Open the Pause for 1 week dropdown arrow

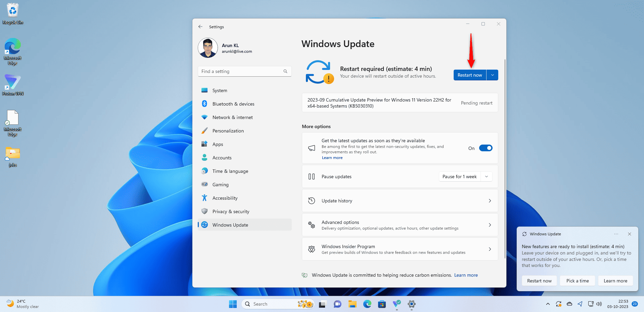(x=487, y=177)
